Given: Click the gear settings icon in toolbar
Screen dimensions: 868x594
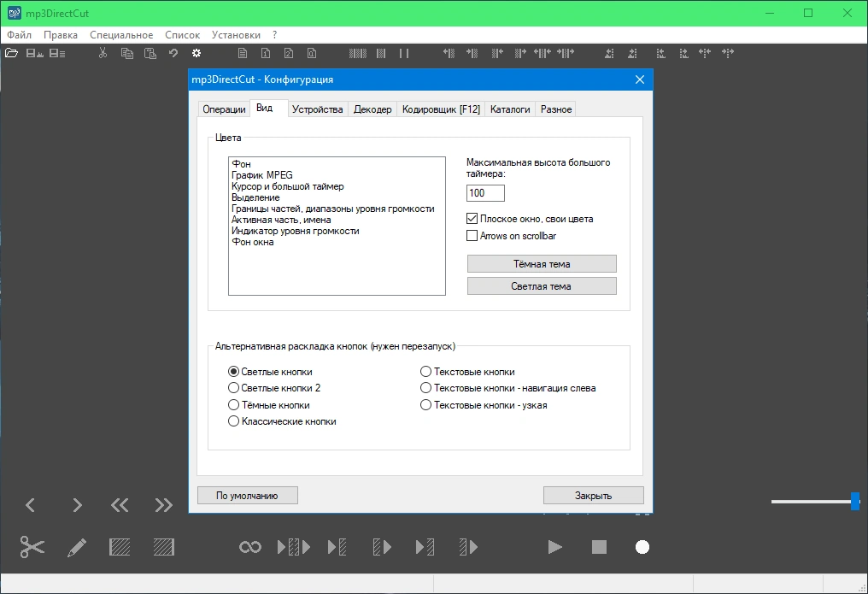Looking at the screenshot, I should tap(196, 53).
